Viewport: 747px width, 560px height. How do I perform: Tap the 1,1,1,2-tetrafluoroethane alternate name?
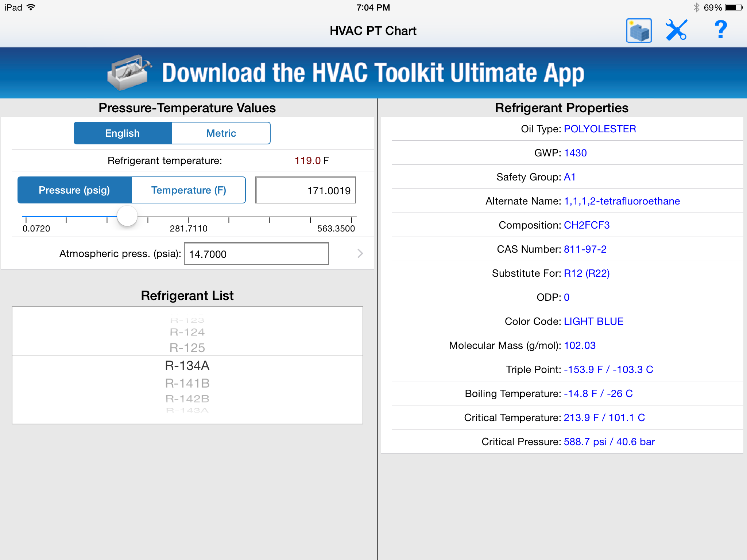622,201
